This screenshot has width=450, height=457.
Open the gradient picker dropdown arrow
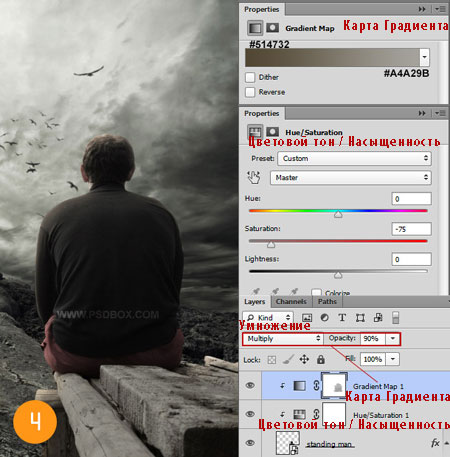coord(424,57)
